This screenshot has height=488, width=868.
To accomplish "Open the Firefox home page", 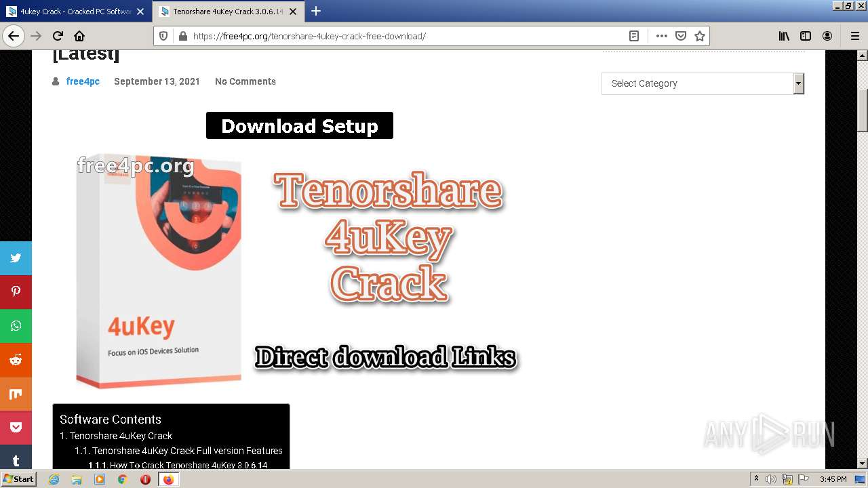I will [x=79, y=36].
